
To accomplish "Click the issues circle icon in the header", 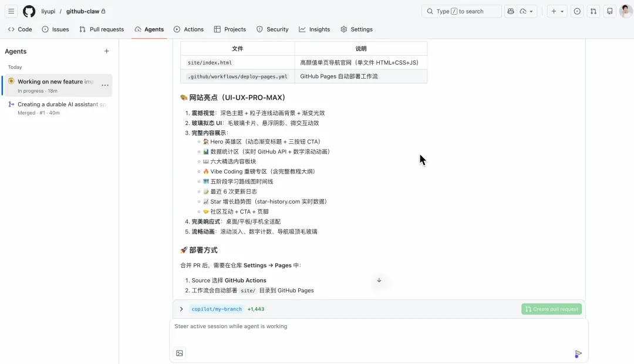I will click(x=577, y=11).
